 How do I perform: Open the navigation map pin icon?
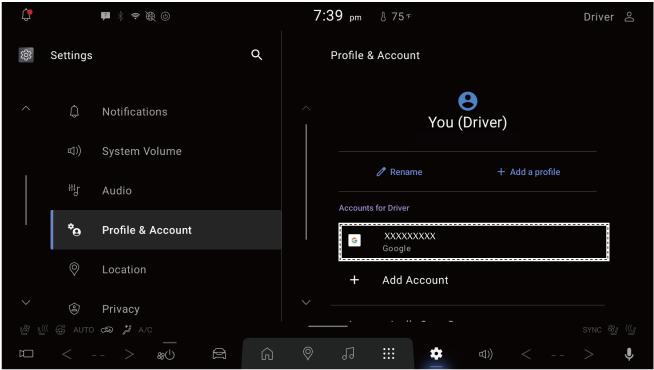(308, 354)
